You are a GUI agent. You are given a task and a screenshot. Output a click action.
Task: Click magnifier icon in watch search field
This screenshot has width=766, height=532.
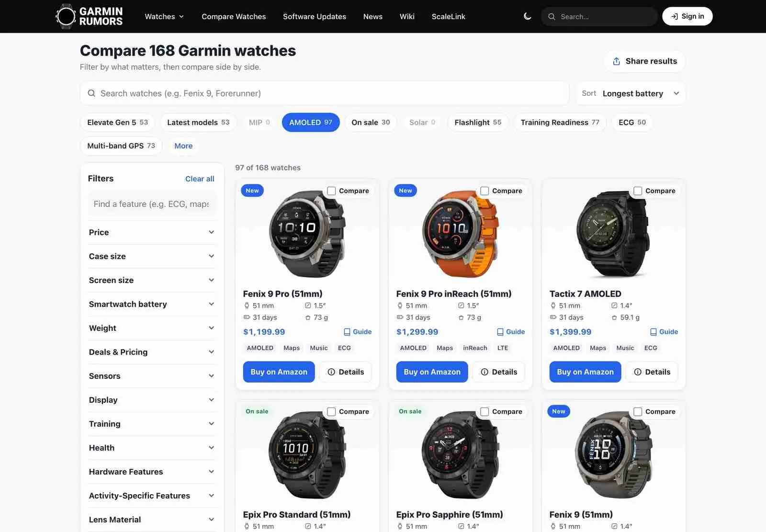[x=91, y=93]
